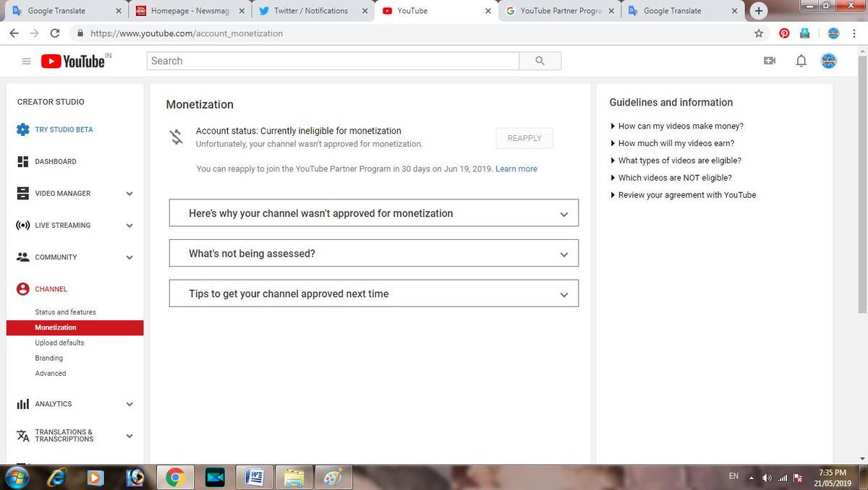This screenshot has height=490, width=868.
Task: Expand 'Which videos are NOT eligible?'
Action: pyautogui.click(x=671, y=178)
